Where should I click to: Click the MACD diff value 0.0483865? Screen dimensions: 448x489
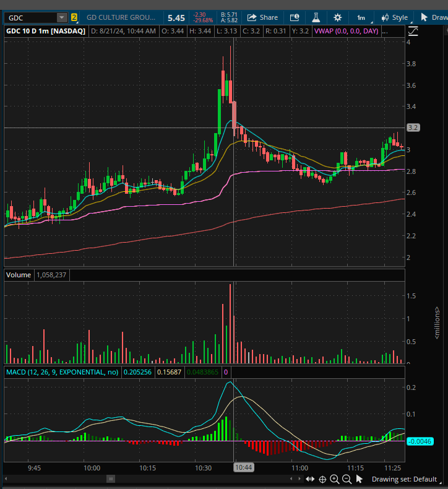tap(202, 372)
